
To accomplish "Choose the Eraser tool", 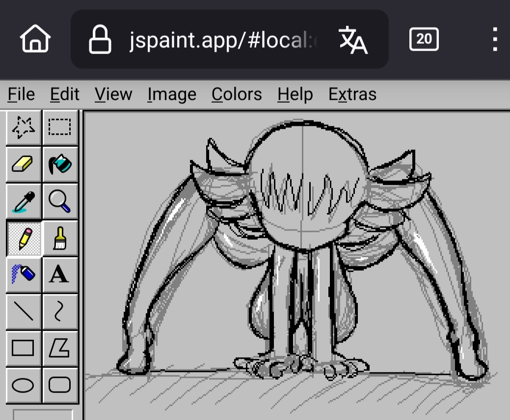I will [24, 164].
